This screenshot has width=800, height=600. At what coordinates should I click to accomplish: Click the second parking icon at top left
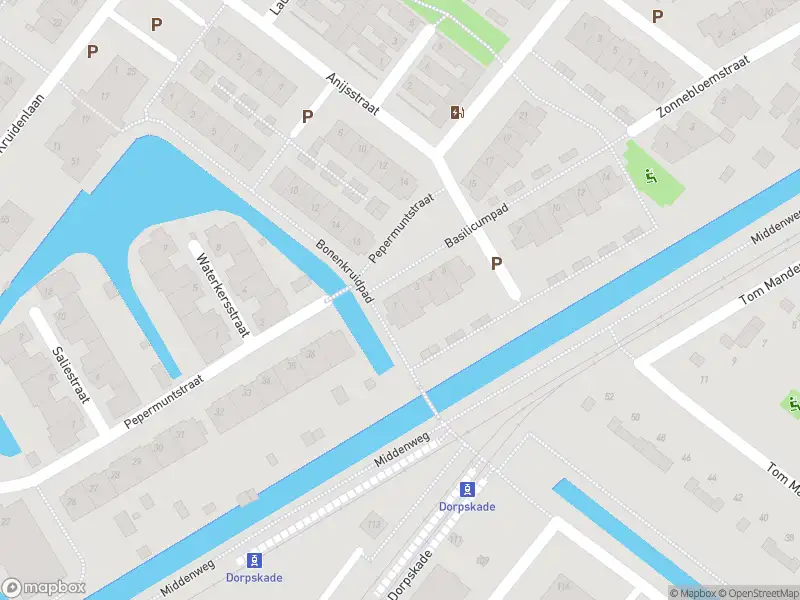[157, 24]
